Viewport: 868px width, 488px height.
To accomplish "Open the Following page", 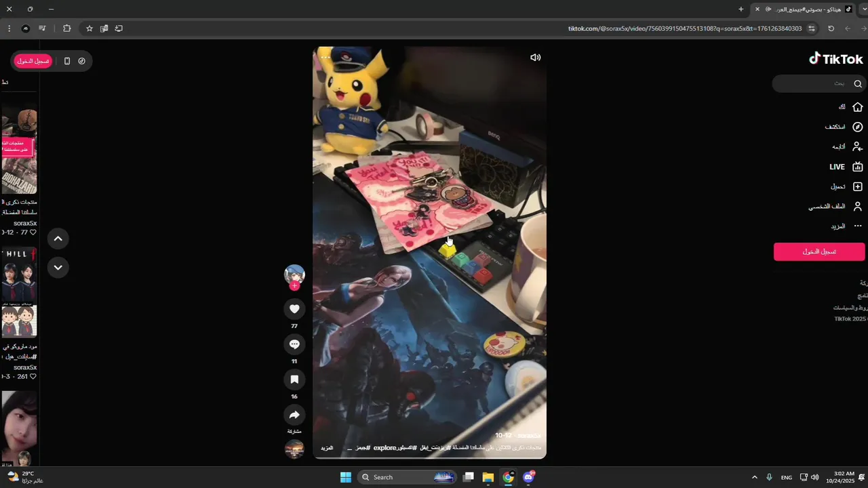I will pos(847,146).
